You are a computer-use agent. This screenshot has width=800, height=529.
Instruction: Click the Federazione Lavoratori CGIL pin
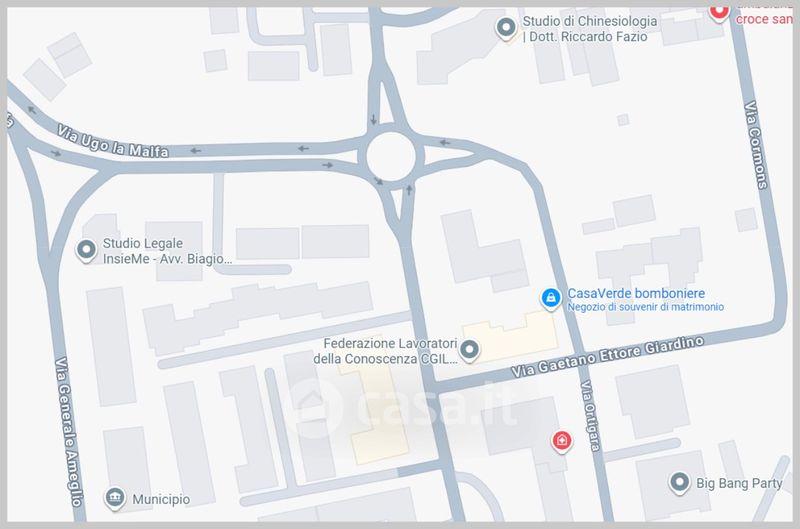click(x=469, y=350)
